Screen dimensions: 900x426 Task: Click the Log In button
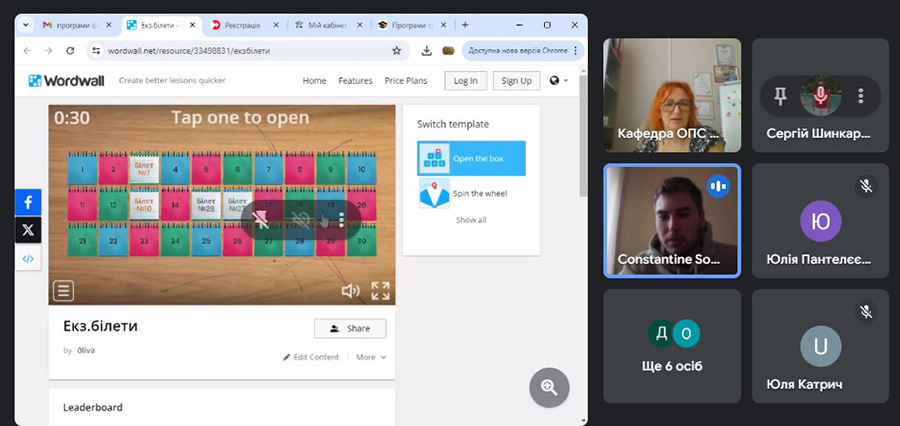click(x=466, y=81)
